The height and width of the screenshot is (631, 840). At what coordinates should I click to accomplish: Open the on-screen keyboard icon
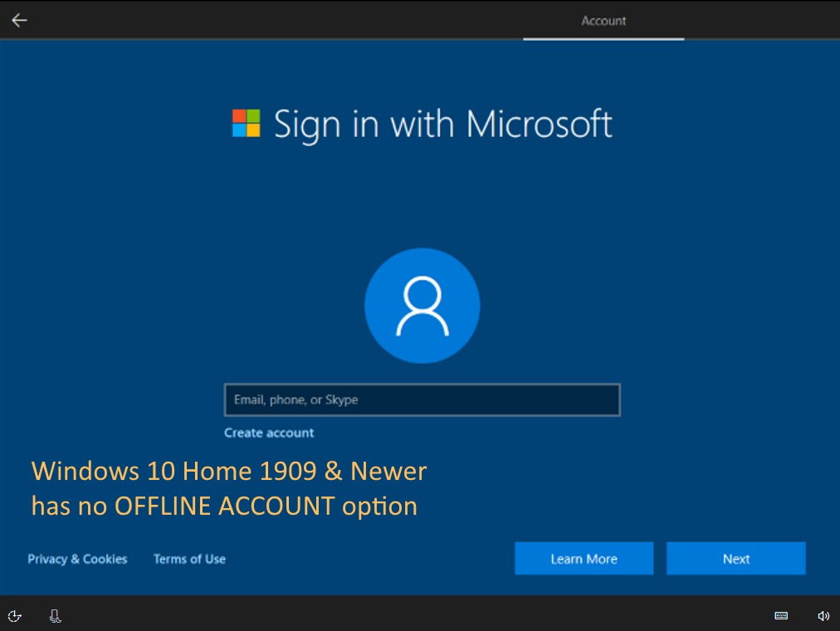[781, 615]
